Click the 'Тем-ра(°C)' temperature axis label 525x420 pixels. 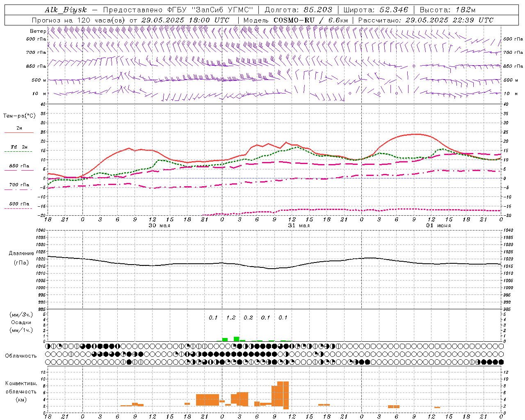pyautogui.click(x=19, y=116)
